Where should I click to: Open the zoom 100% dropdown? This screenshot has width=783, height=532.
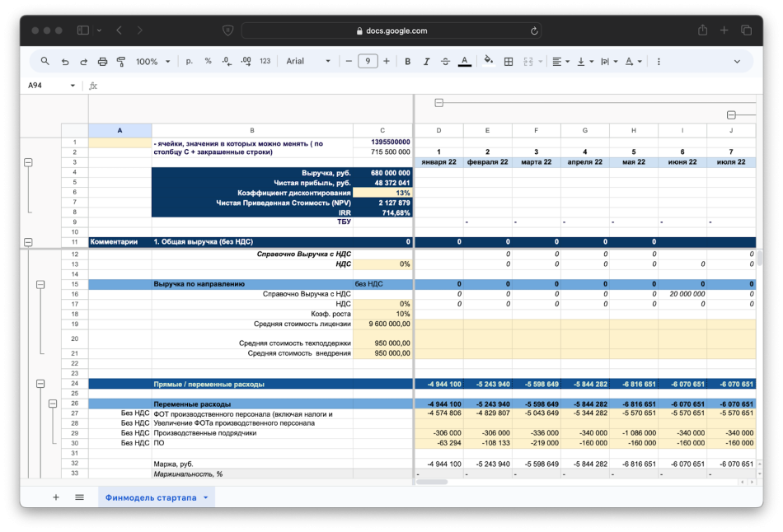pos(153,62)
